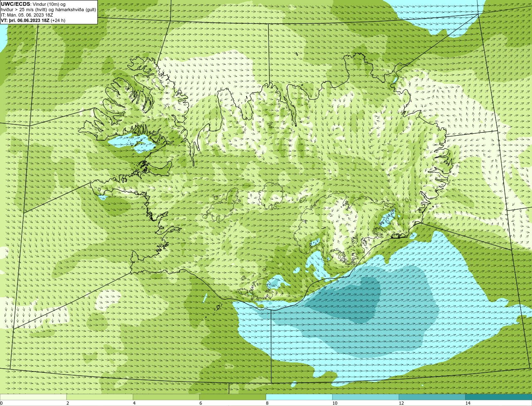Click the "2" tick label on the color scale
Screen dimensions: 532x406
coord(67,403)
